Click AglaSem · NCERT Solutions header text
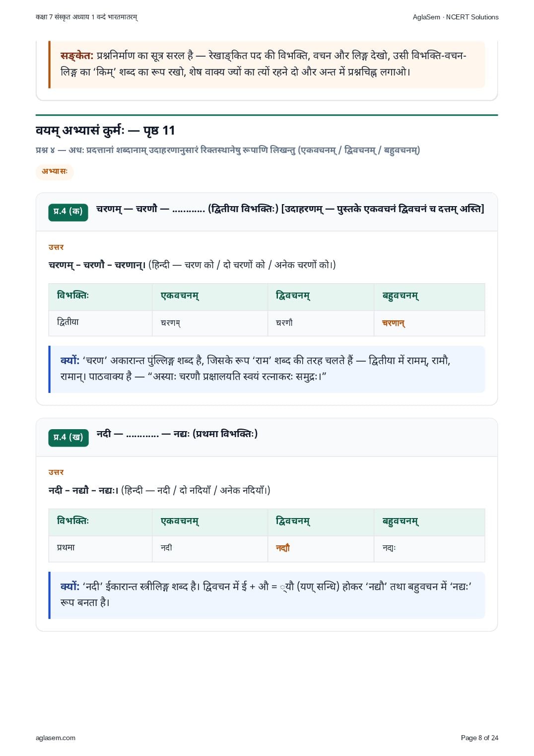534x756 pixels. [x=456, y=17]
